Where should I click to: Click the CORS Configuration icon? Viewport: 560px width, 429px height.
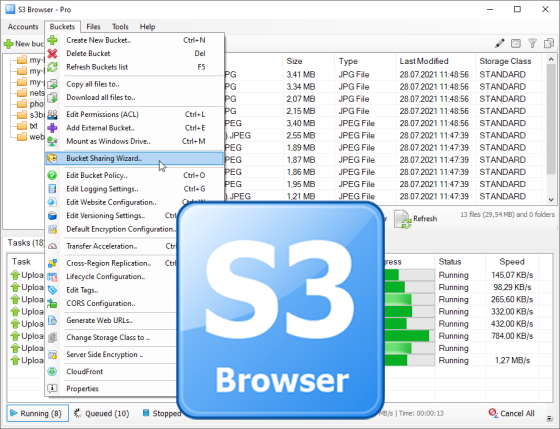click(52, 304)
